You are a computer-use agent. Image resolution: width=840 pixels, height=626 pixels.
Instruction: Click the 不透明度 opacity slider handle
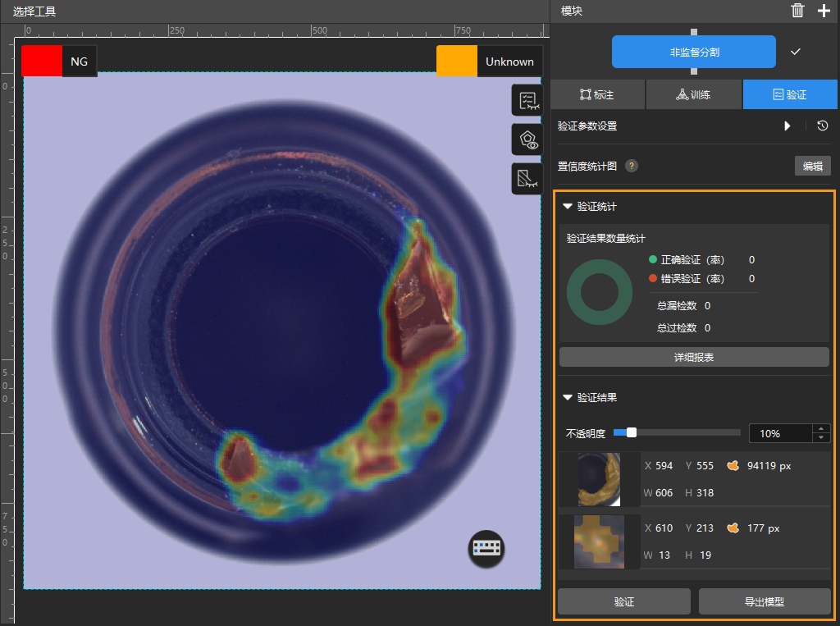click(631, 432)
